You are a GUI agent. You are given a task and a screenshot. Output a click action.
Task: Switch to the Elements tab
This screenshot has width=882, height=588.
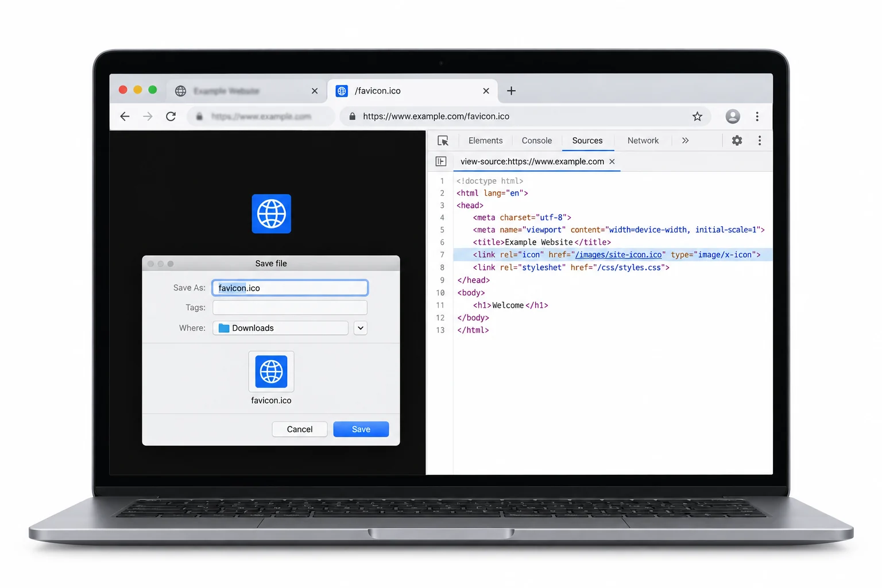pyautogui.click(x=485, y=141)
